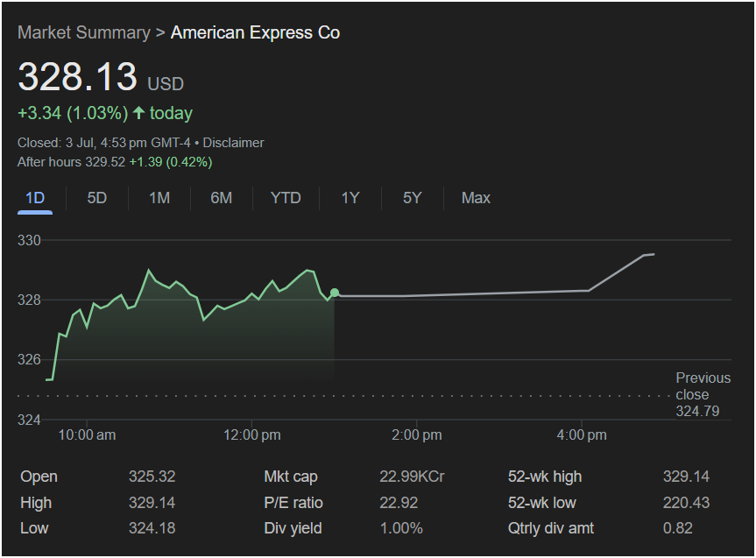
Task: Show the 6M chart range
Action: tap(222, 198)
